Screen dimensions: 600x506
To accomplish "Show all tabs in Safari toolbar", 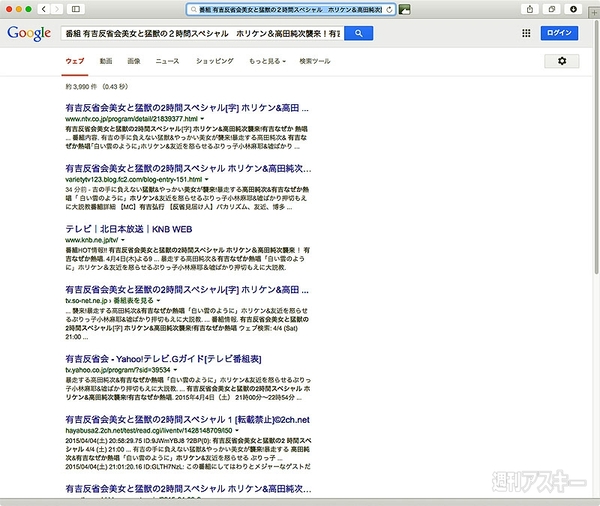I will pos(551,9).
